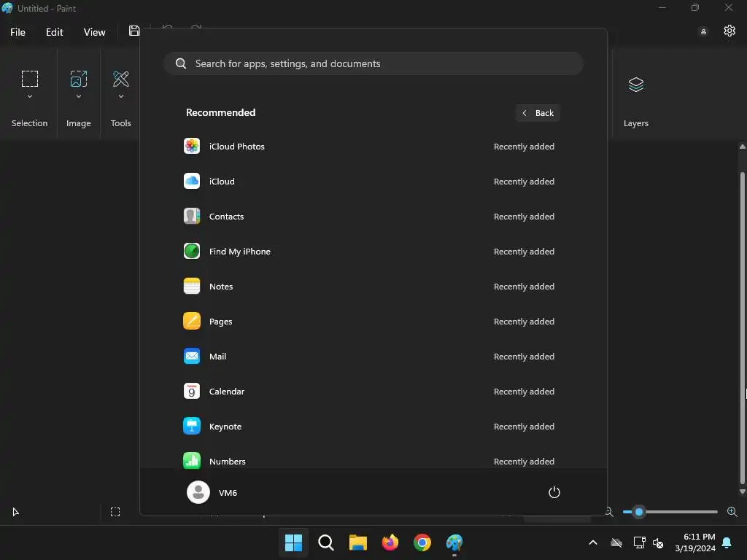
Task: Click the power button icon
Action: pos(554,492)
